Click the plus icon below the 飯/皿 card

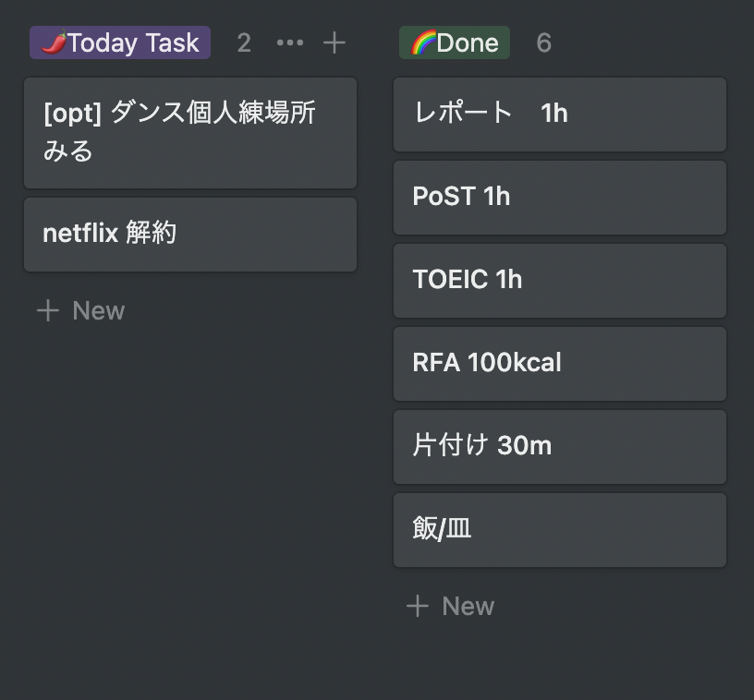pyautogui.click(x=418, y=606)
